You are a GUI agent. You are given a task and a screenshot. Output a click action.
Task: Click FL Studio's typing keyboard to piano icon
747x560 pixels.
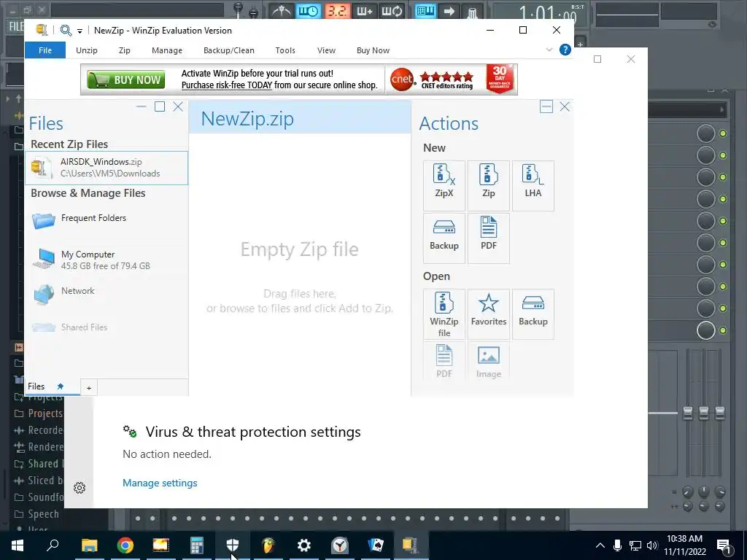[425, 10]
